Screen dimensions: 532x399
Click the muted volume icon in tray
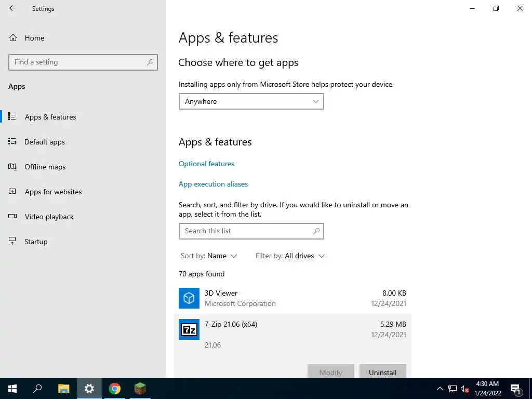point(464,389)
